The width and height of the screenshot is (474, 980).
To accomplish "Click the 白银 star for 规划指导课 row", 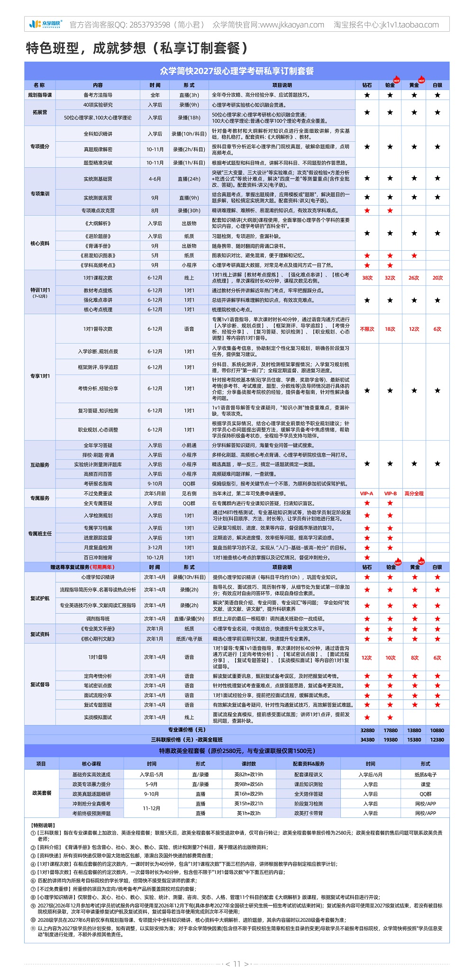I will pyautogui.click(x=438, y=95).
